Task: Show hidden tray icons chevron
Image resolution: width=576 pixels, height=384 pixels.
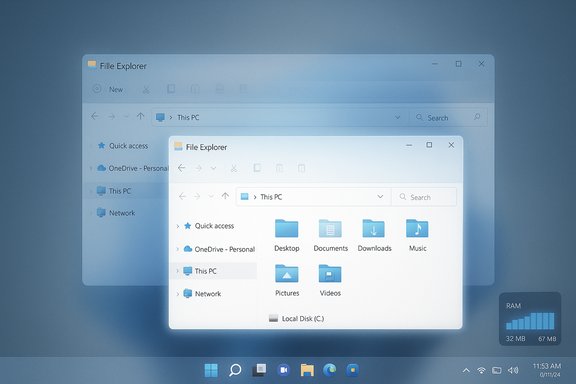Action: pyautogui.click(x=466, y=370)
